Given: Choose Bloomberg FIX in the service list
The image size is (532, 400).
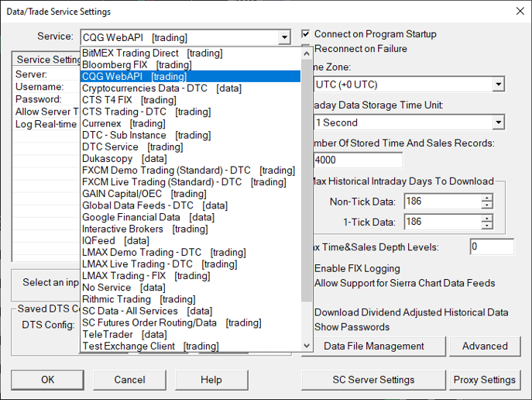Looking at the screenshot, I should pos(190,64).
